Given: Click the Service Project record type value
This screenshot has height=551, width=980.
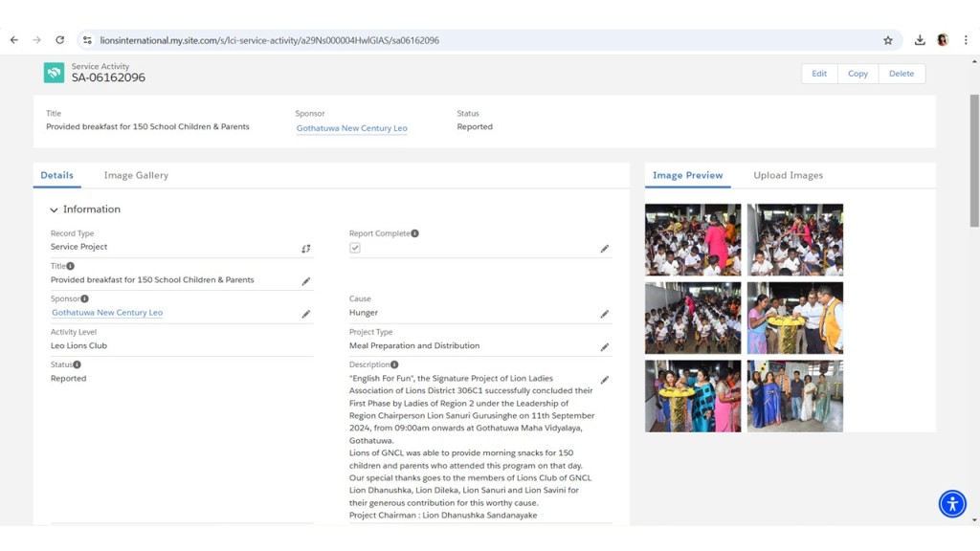Looking at the screenshot, I should [x=78, y=247].
